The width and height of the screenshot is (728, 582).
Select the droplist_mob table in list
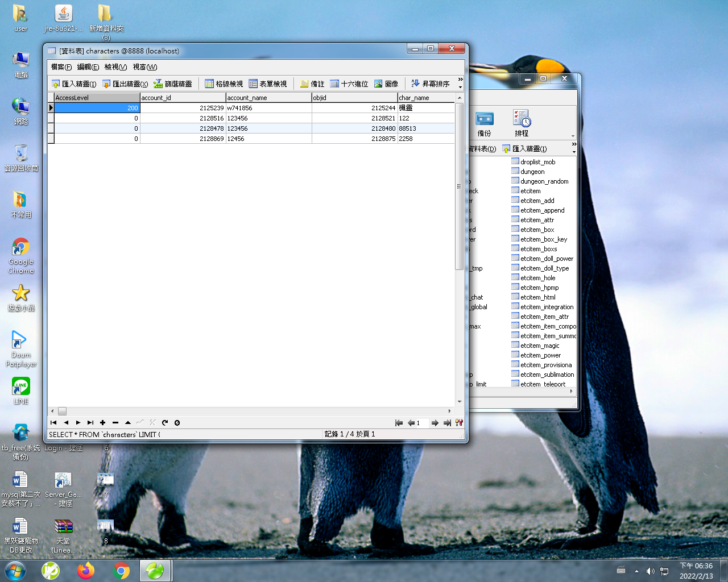tap(533, 162)
